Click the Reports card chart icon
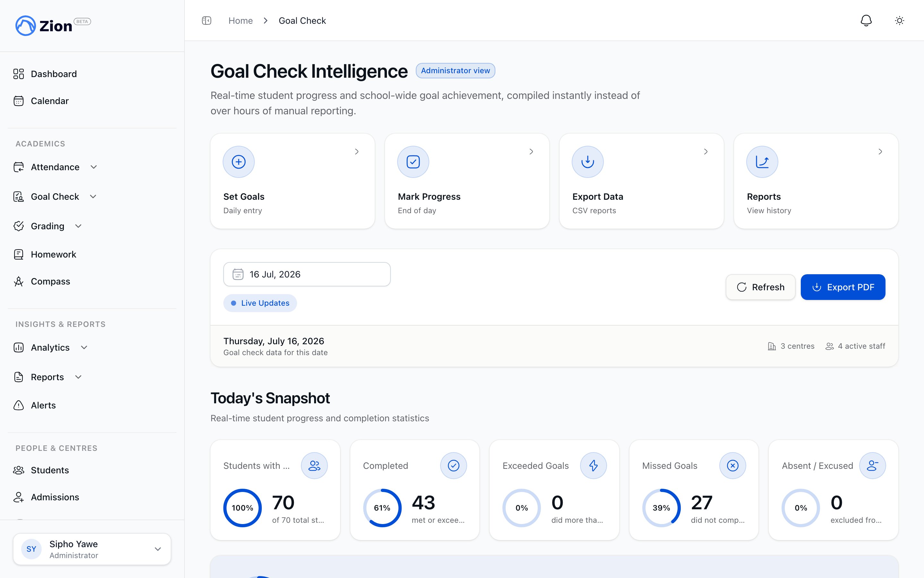 (762, 162)
